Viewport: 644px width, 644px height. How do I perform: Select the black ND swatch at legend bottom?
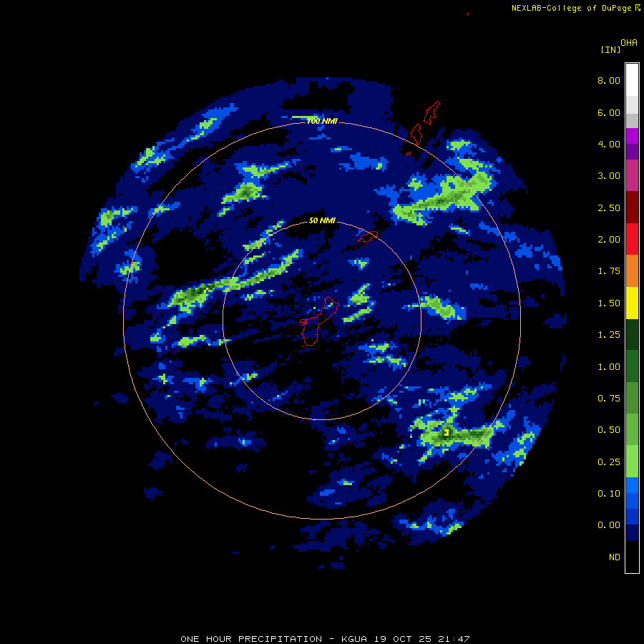[x=632, y=557]
